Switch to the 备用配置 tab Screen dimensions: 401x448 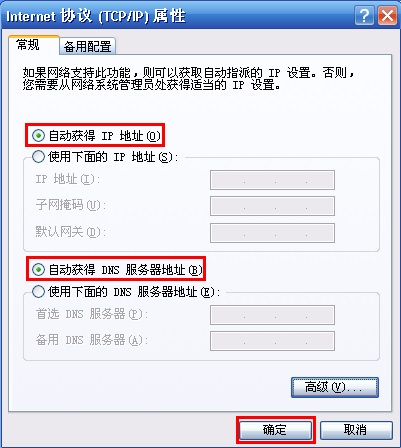pyautogui.click(x=88, y=46)
